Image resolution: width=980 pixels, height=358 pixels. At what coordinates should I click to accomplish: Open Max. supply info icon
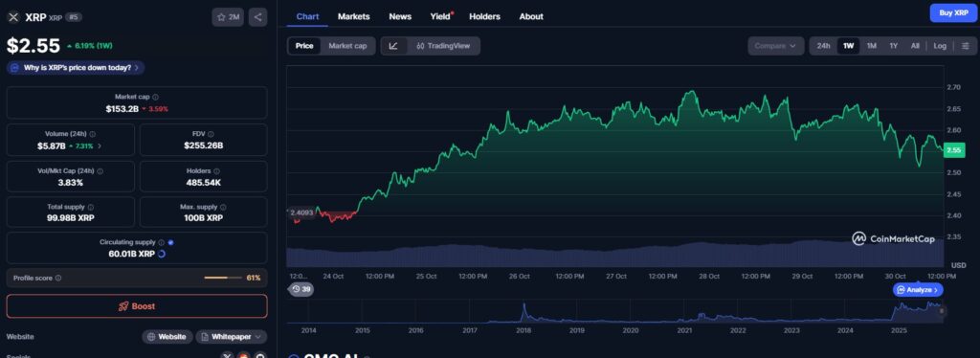223,207
